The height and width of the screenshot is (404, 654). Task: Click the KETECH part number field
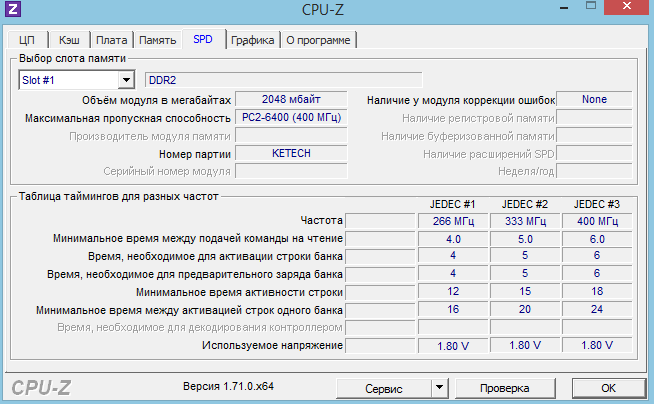pos(291,153)
